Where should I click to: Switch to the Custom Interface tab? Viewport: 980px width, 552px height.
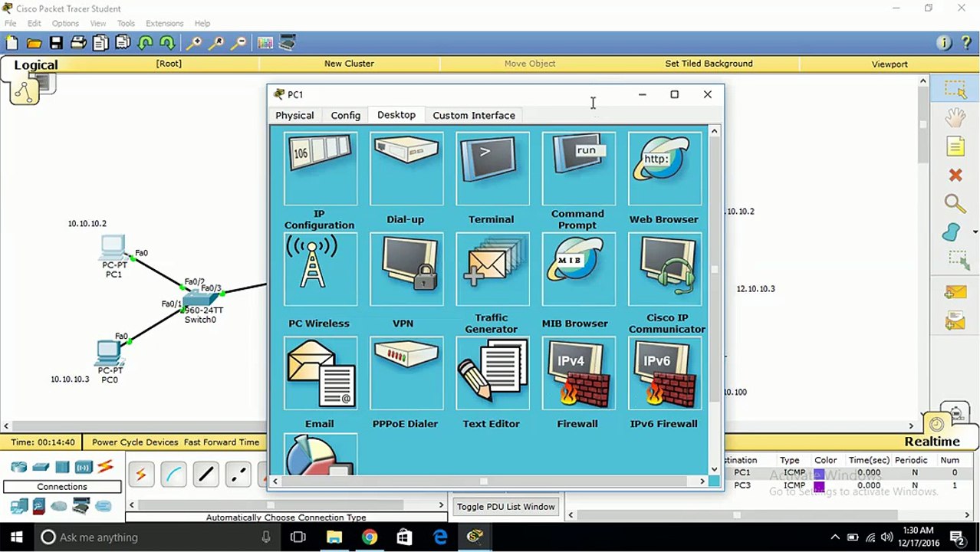[x=474, y=115]
